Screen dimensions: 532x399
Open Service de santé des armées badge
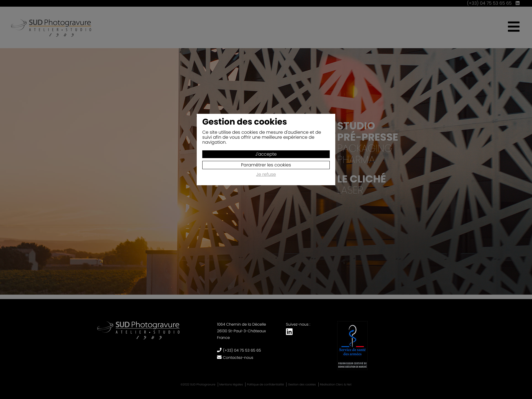point(352,345)
